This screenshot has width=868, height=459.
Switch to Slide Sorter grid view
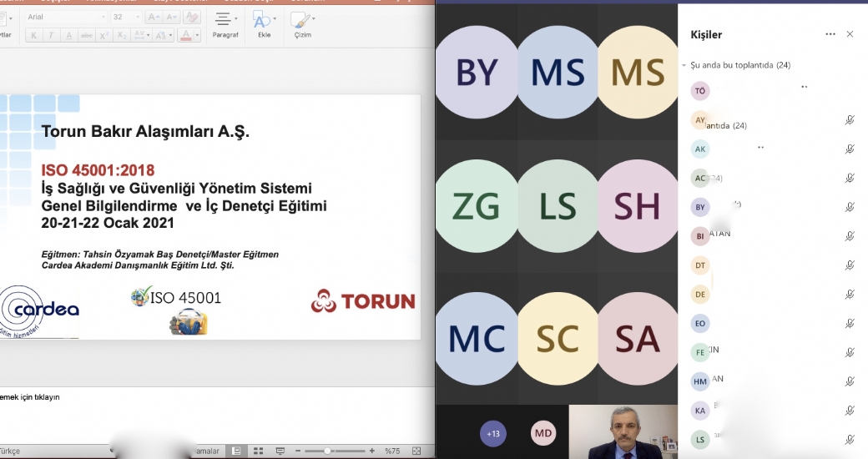(258, 451)
